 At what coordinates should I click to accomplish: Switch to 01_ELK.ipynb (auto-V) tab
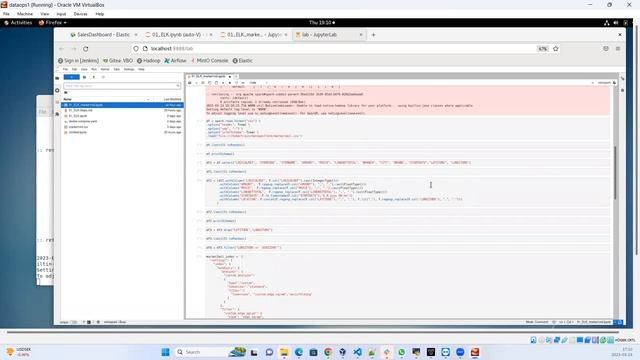point(179,35)
